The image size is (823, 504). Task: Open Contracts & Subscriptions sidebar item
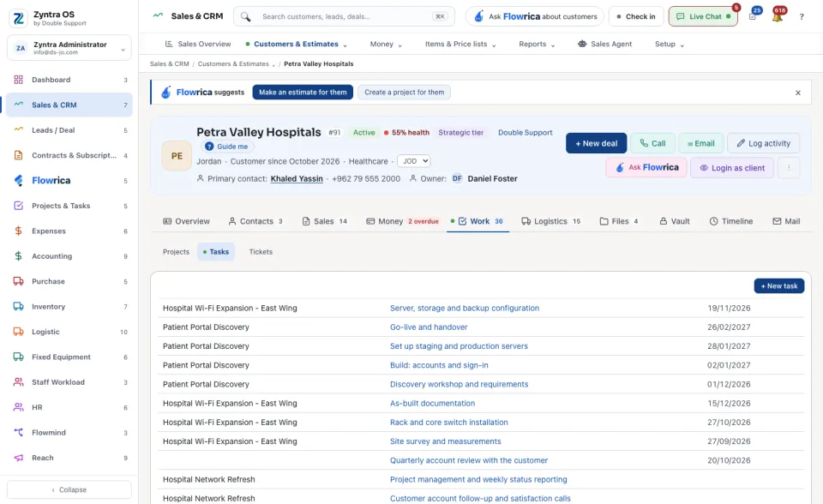click(69, 155)
